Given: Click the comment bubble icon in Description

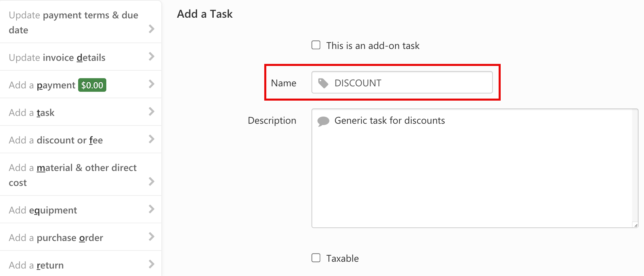Looking at the screenshot, I should point(323,121).
